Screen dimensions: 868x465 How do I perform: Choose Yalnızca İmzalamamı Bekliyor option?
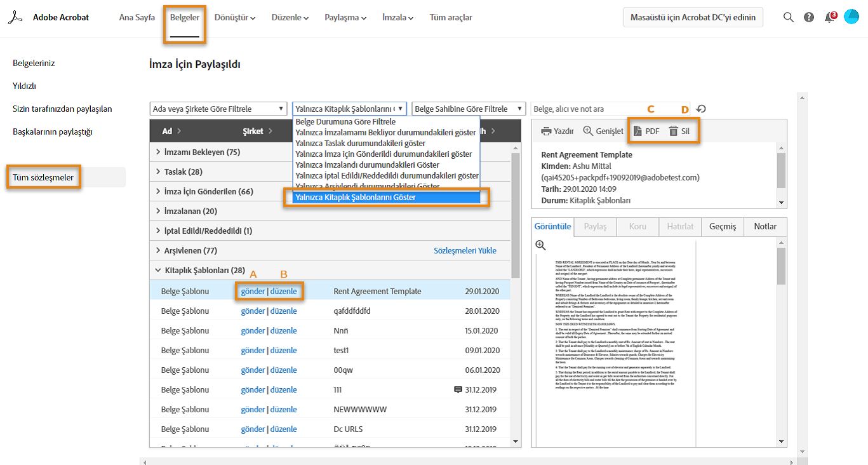pyautogui.click(x=386, y=132)
